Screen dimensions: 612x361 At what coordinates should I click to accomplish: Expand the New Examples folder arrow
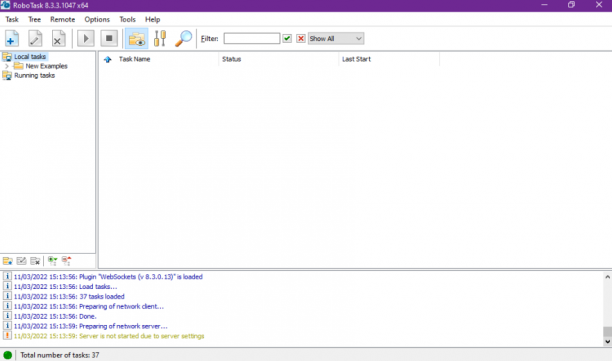[x=7, y=66]
